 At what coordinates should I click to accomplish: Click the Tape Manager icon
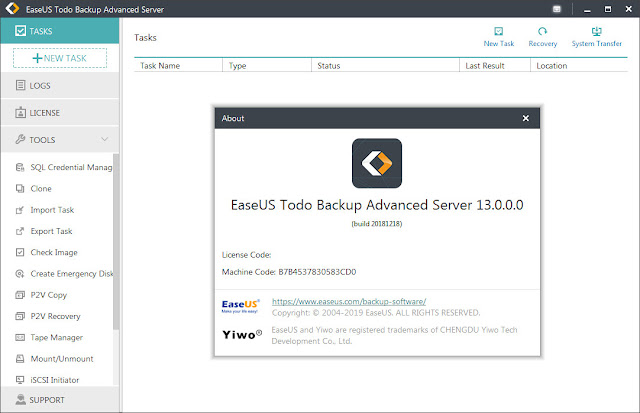coord(20,337)
